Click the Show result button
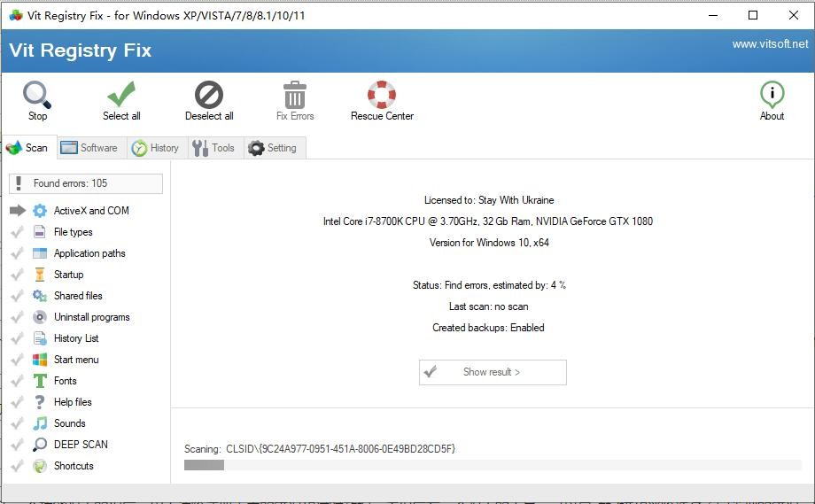The height and width of the screenshot is (504, 815). (493, 372)
